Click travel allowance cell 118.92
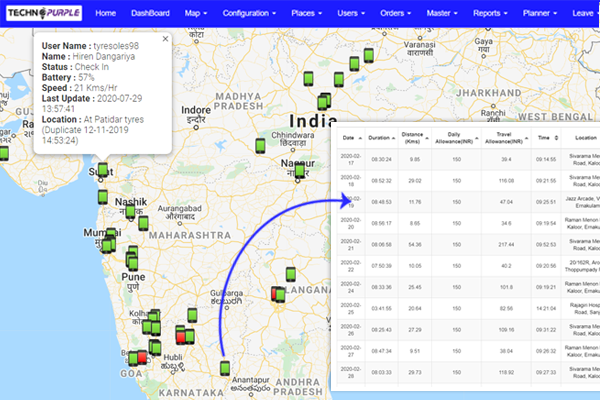600x400 pixels. point(506,372)
